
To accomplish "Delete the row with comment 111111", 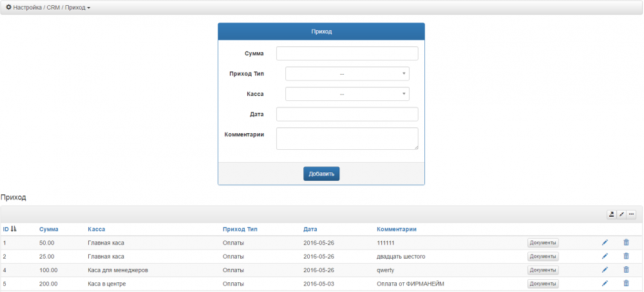I will (x=626, y=242).
